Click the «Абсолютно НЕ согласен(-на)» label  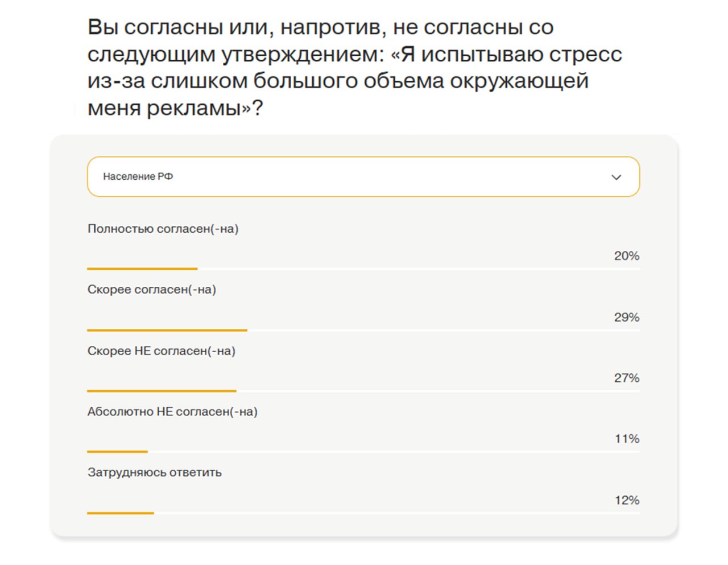(x=172, y=411)
